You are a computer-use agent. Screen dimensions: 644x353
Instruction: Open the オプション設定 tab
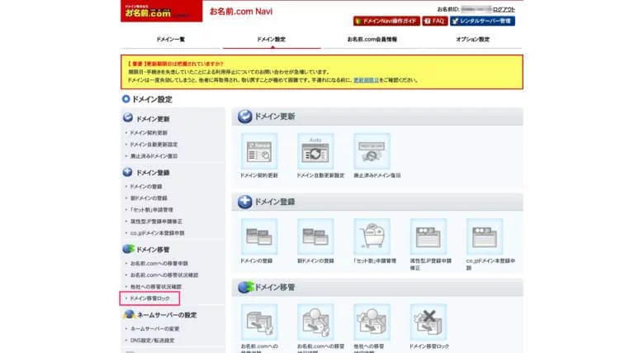coord(473,40)
